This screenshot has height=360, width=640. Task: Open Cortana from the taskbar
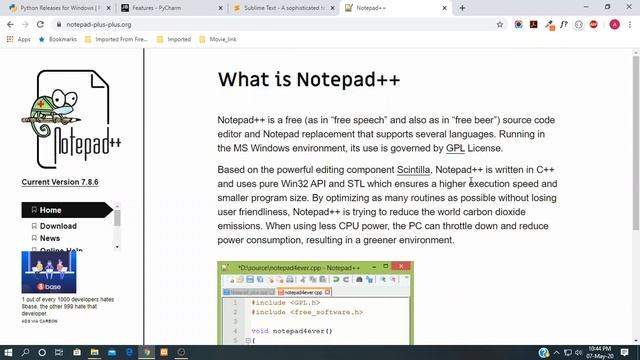(42, 352)
